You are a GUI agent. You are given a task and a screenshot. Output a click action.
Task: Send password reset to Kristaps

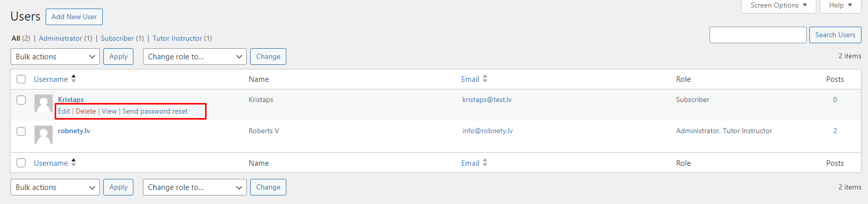point(155,111)
